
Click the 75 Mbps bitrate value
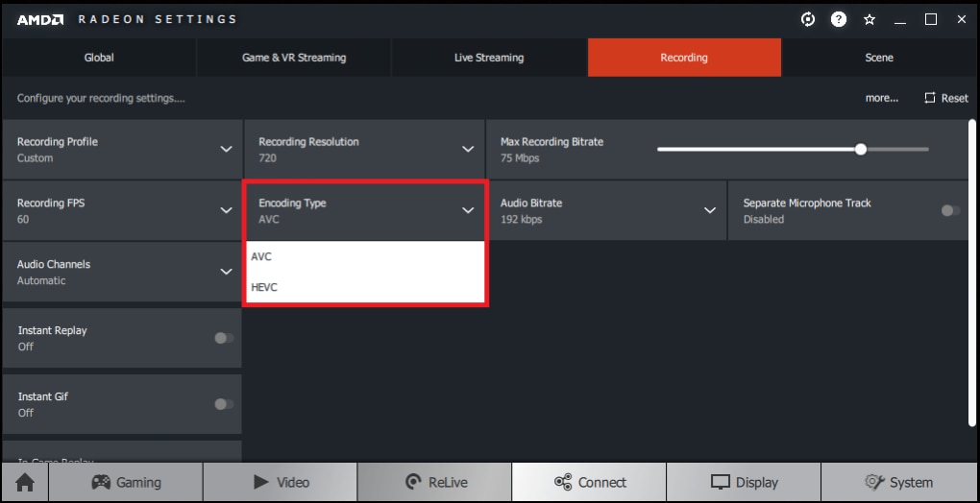[520, 157]
